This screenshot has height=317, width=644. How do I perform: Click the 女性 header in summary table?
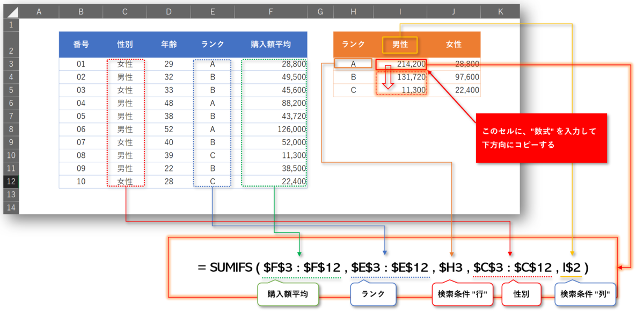coord(454,45)
